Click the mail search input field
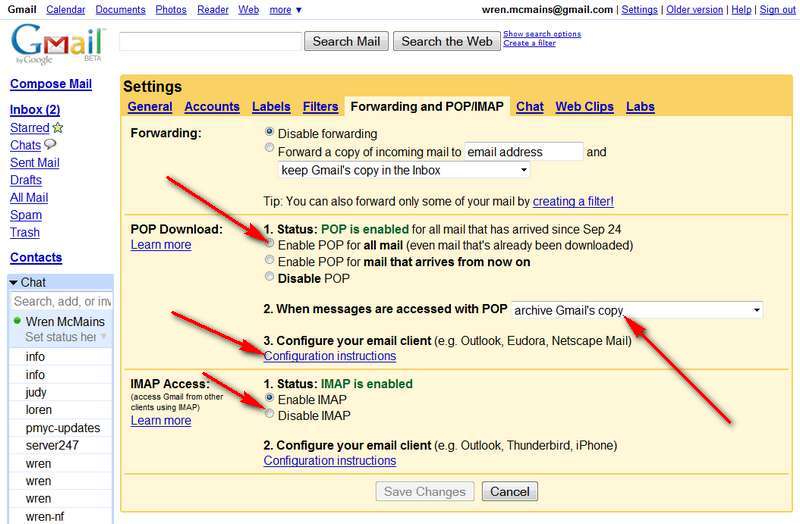 (210, 41)
